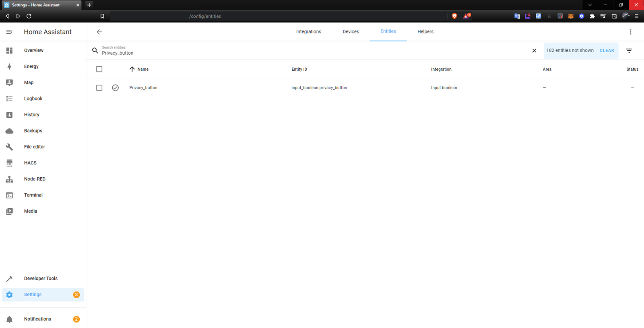
Task: Open the Notifications bell panel
Action: click(x=37, y=319)
